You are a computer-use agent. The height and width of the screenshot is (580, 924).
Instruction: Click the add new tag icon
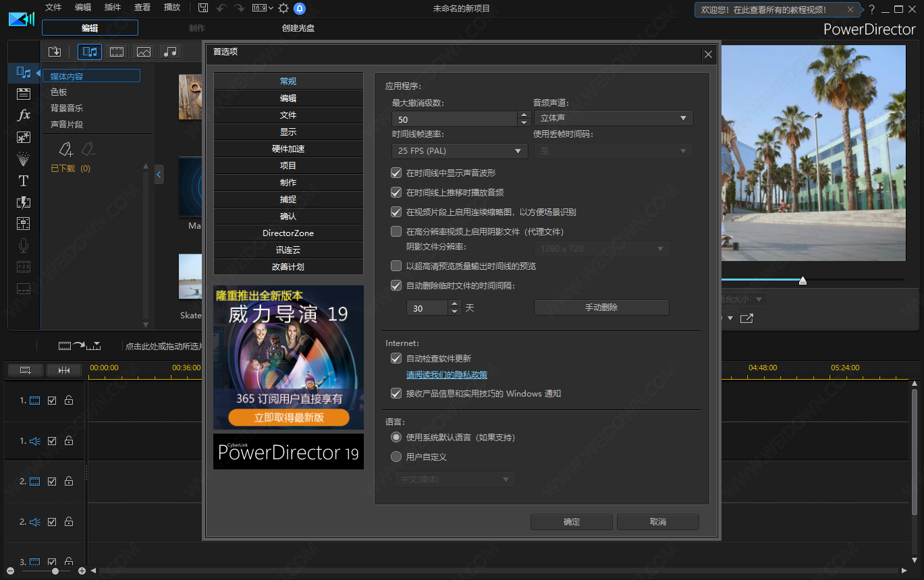tap(65, 149)
